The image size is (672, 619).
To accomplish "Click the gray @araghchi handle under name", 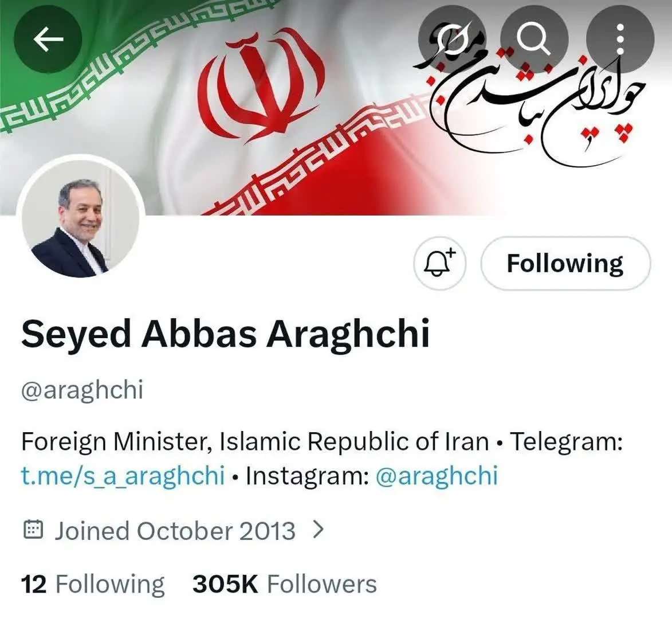I will point(82,390).
